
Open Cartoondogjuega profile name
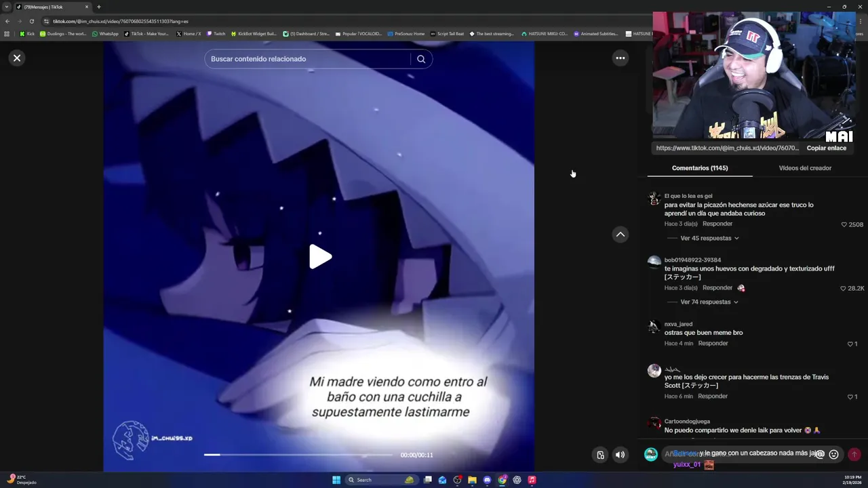(x=687, y=421)
